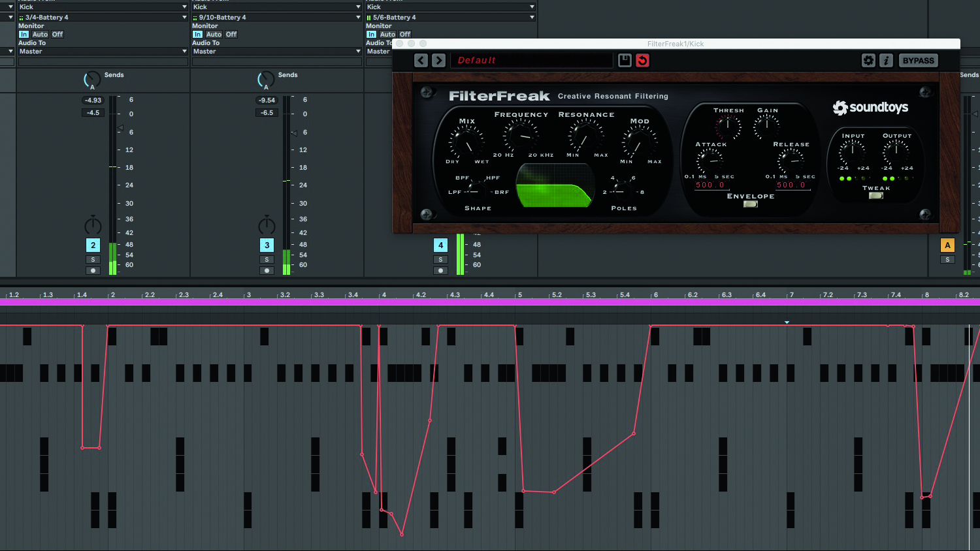
Task: Click the Poles selector knob
Action: 623,191
